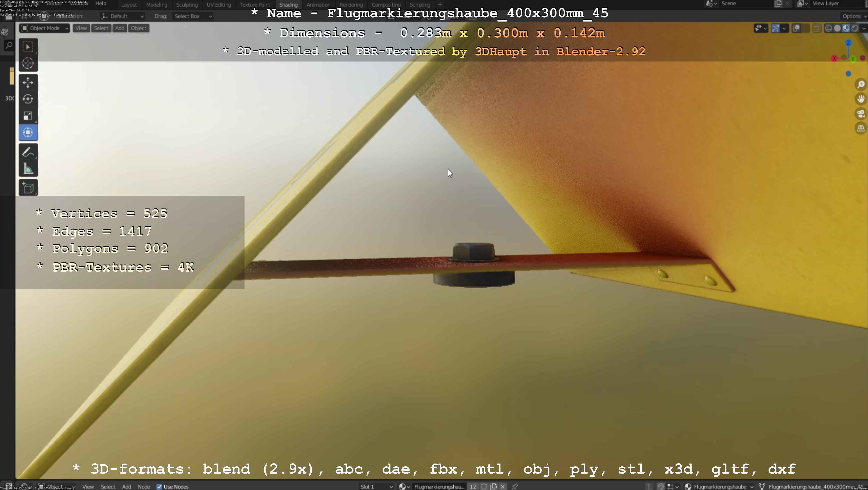Click the pan hand viewport icon
Image resolution: width=868 pixels, height=490 pixels.
pos(861,99)
